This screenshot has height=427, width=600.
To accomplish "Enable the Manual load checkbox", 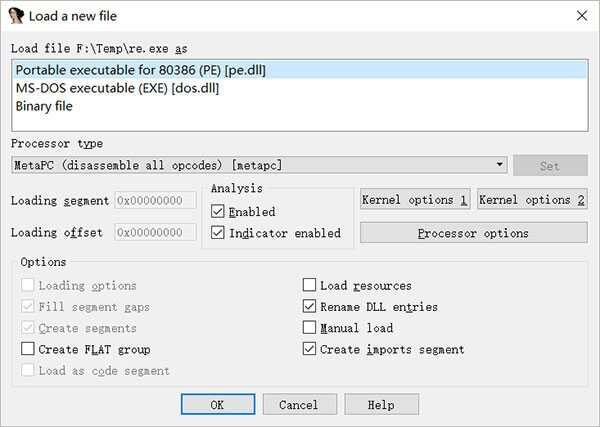I will [310, 328].
